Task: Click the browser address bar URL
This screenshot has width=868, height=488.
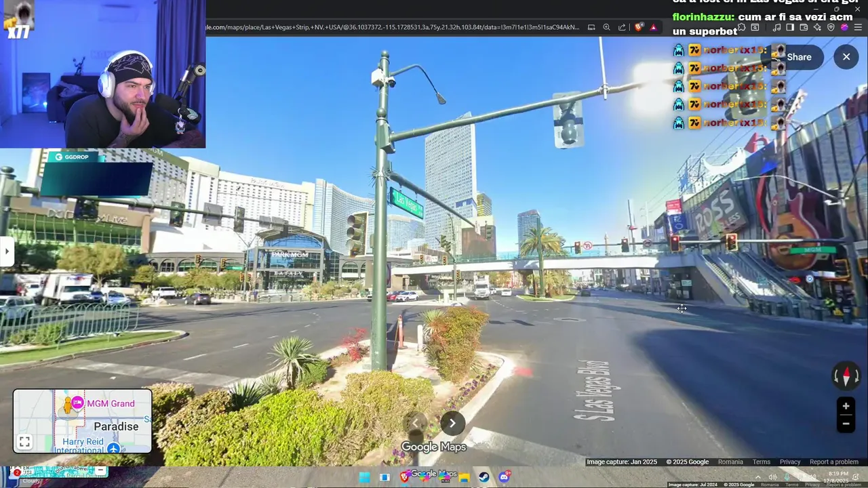Action: tap(393, 27)
